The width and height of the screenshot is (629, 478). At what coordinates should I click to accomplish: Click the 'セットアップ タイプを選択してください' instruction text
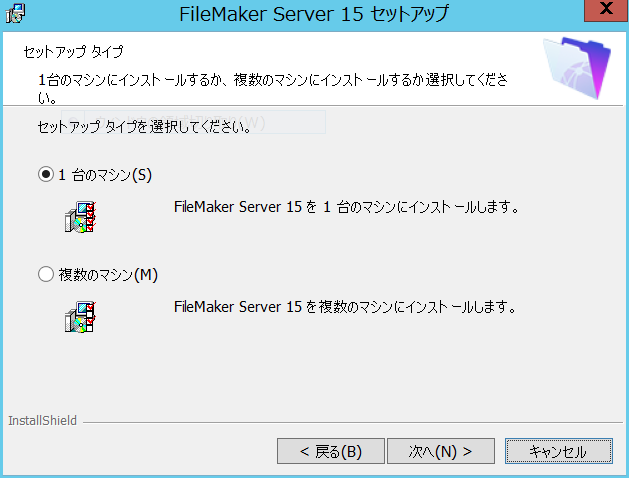coord(144,127)
